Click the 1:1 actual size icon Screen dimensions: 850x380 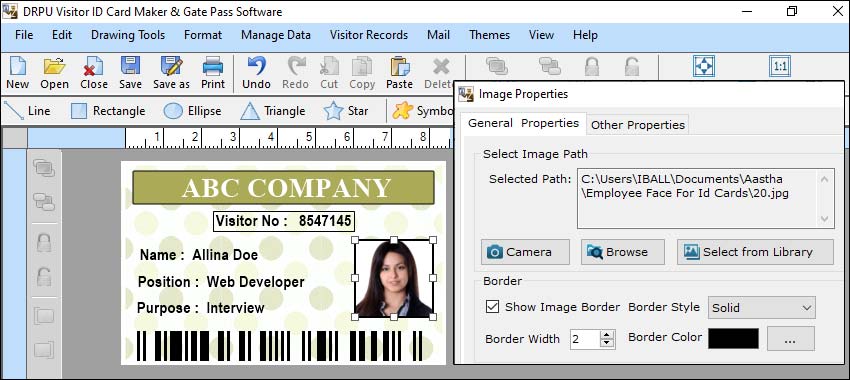(780, 66)
